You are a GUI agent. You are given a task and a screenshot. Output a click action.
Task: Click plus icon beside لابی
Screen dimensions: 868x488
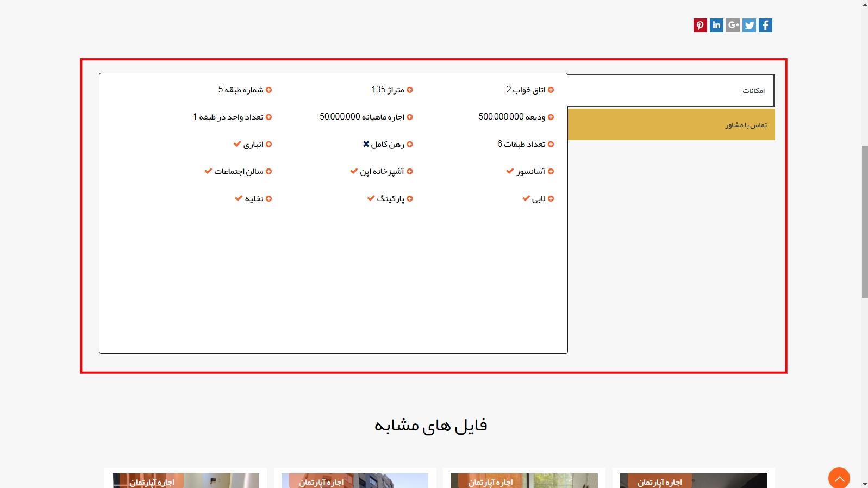(551, 198)
